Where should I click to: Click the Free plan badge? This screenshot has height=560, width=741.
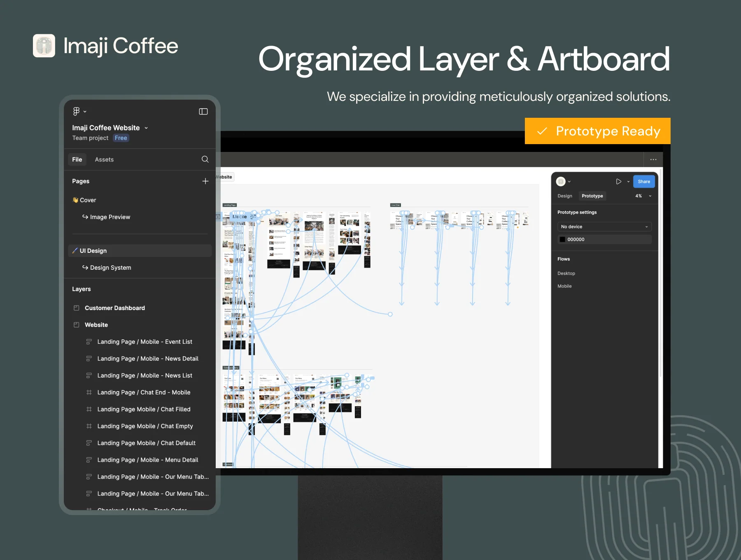click(121, 138)
